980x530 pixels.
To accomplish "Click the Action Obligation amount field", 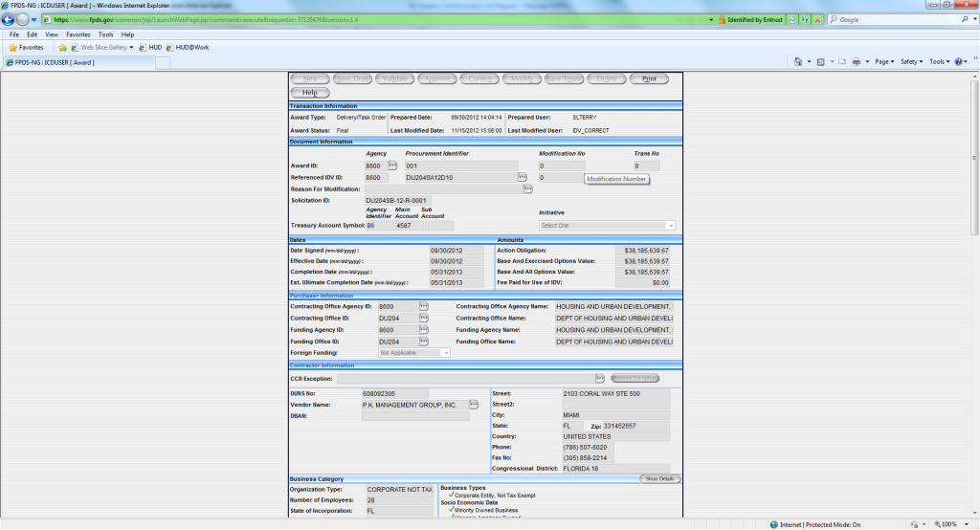I will point(643,251).
